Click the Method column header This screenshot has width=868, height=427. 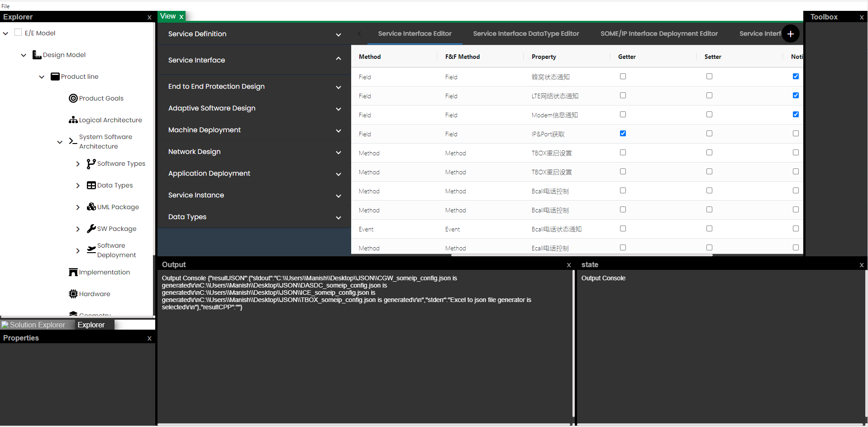(x=370, y=57)
